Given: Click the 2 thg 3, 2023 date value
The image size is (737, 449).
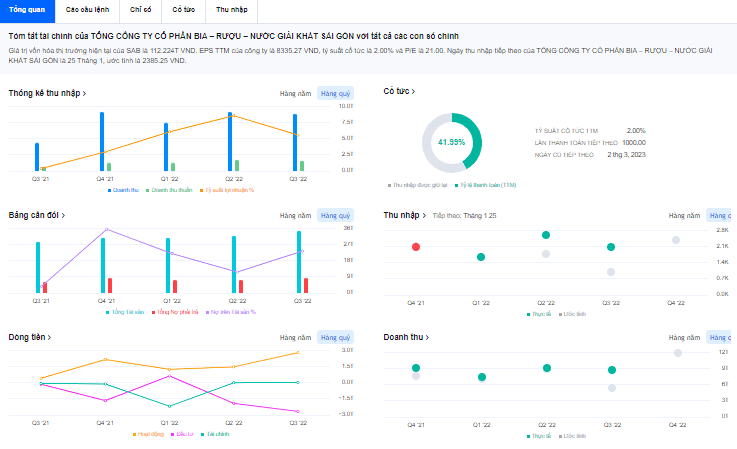Looking at the screenshot, I should [626, 154].
